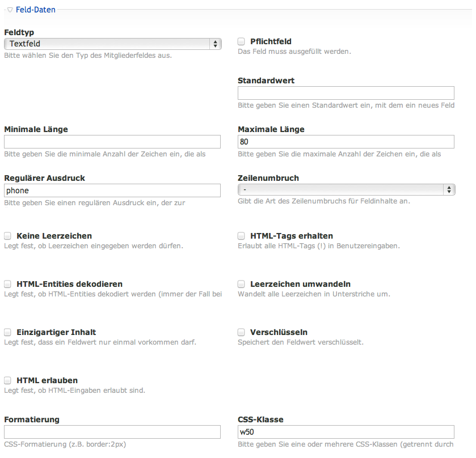The height and width of the screenshot is (458, 476).
Task: Check the Keine Leerzeichen option
Action: coord(7,235)
